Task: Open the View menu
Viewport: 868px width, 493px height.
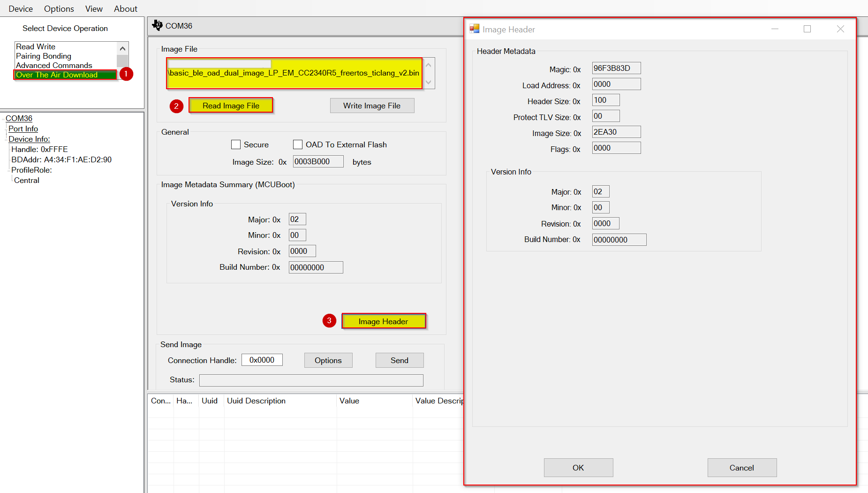Action: (x=94, y=8)
